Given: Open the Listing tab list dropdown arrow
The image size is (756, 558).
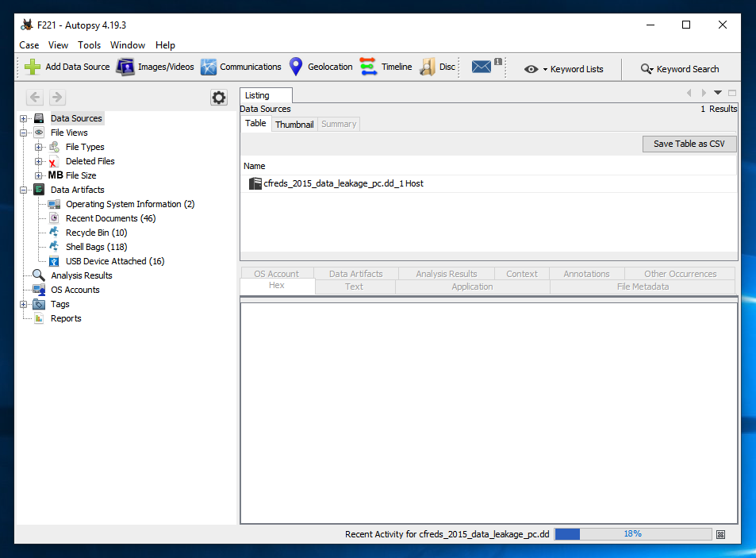Looking at the screenshot, I should [x=718, y=93].
